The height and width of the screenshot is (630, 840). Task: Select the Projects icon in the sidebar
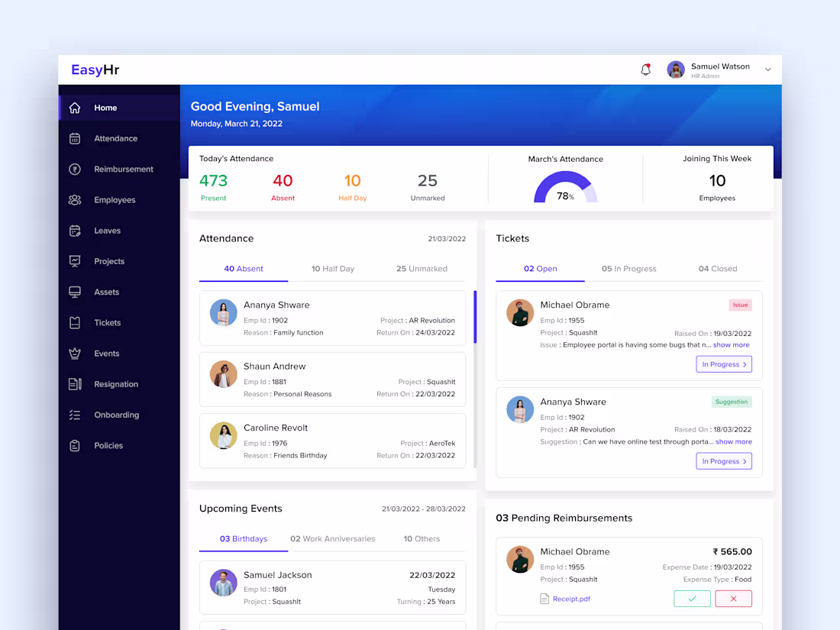click(x=75, y=261)
